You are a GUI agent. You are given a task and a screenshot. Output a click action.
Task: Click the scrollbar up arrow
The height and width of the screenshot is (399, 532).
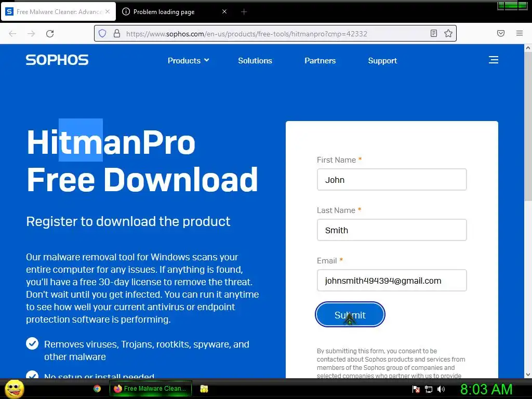click(x=528, y=48)
